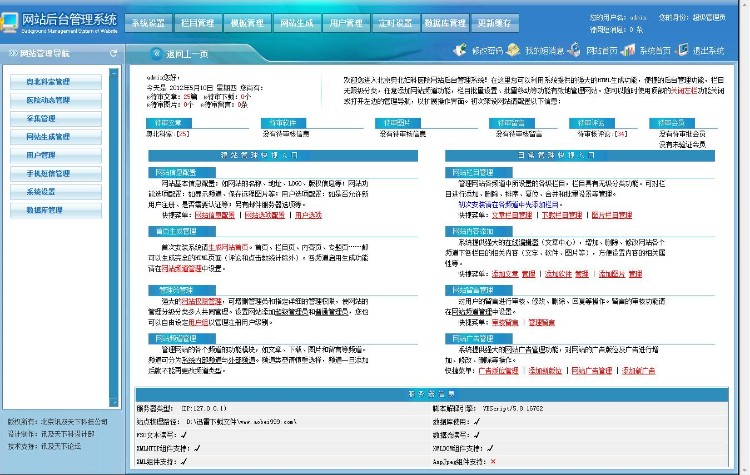The image size is (750, 475).
Task: Click the 添加图片 shortcut link
Action: point(612,274)
